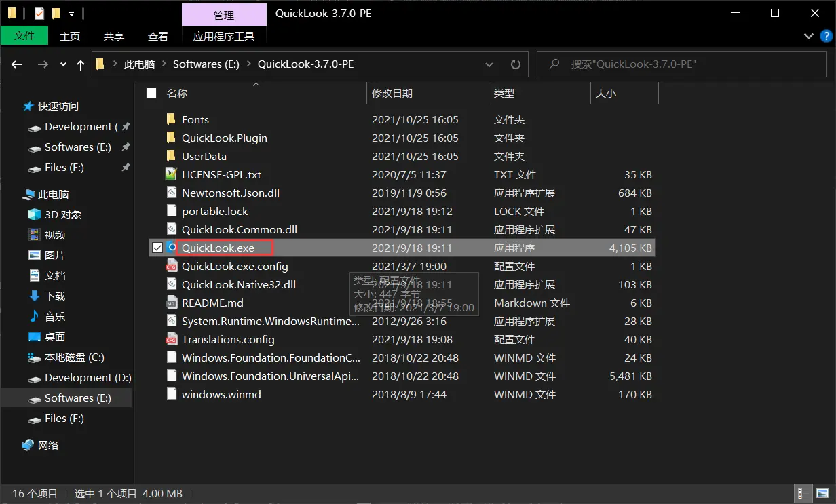This screenshot has height=504, width=836.
Task: Switch to details view in status bar
Action: coord(801,493)
